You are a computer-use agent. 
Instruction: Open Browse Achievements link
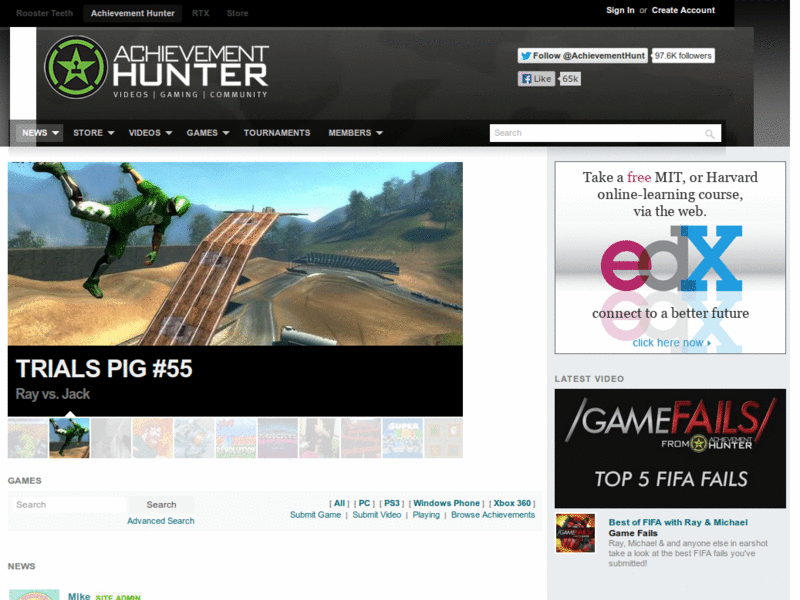click(493, 515)
